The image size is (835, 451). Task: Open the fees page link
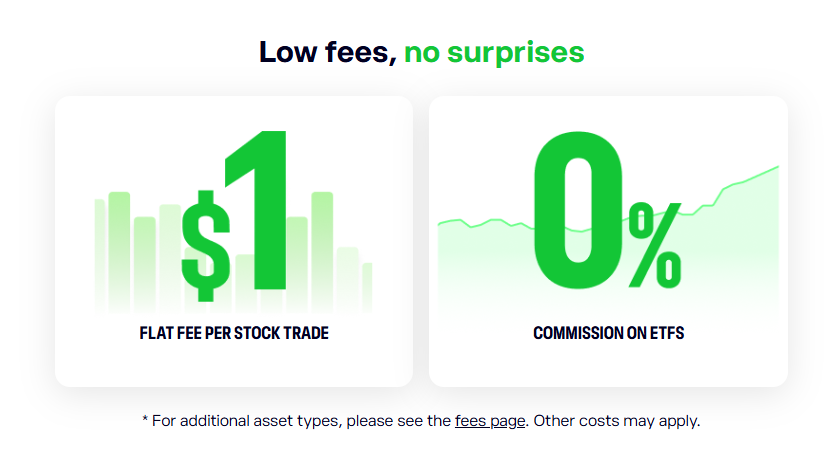click(490, 420)
